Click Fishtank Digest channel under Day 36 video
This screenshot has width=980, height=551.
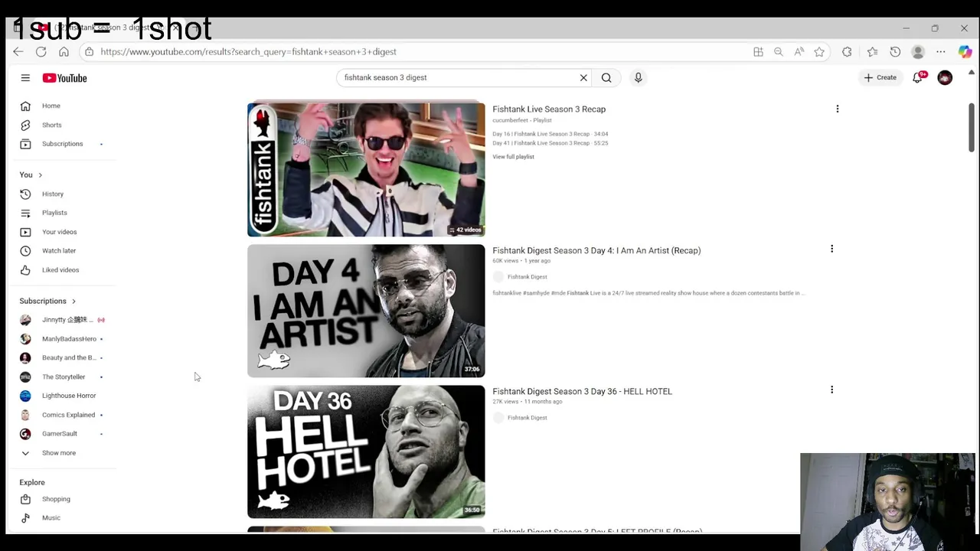click(x=527, y=418)
